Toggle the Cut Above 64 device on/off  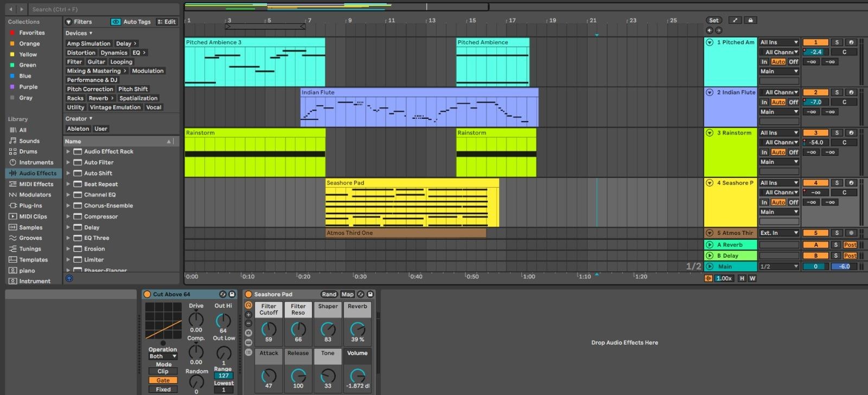[x=147, y=294]
